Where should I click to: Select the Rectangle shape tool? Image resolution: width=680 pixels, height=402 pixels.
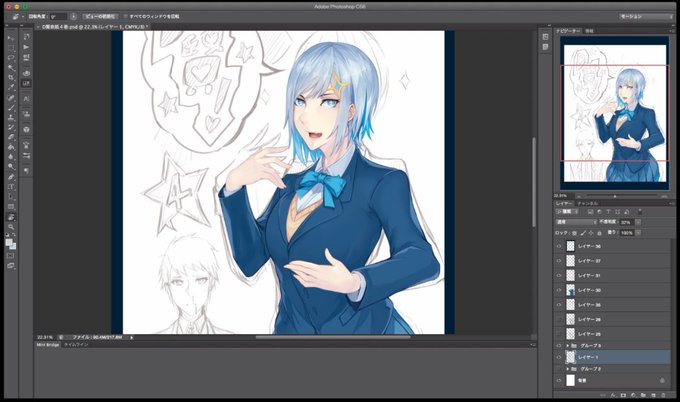(x=11, y=207)
